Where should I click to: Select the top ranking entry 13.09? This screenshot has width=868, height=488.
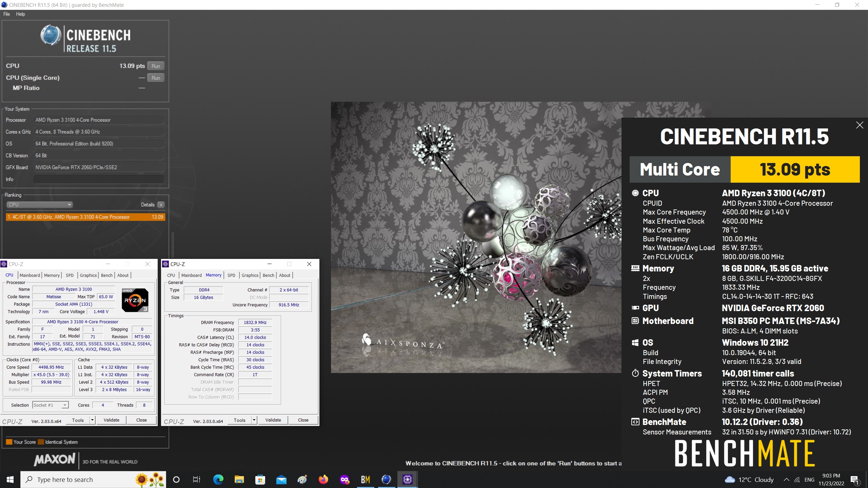pyautogui.click(x=85, y=217)
